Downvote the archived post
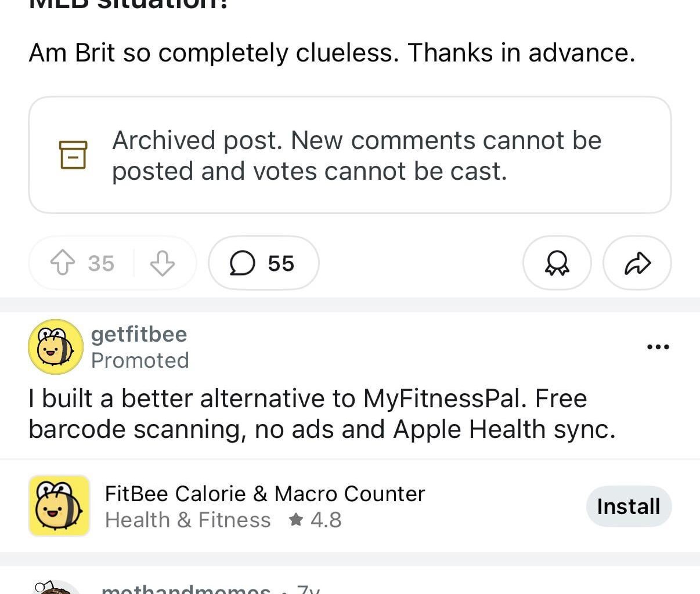Screen dimensions: 700x594 click(162, 263)
